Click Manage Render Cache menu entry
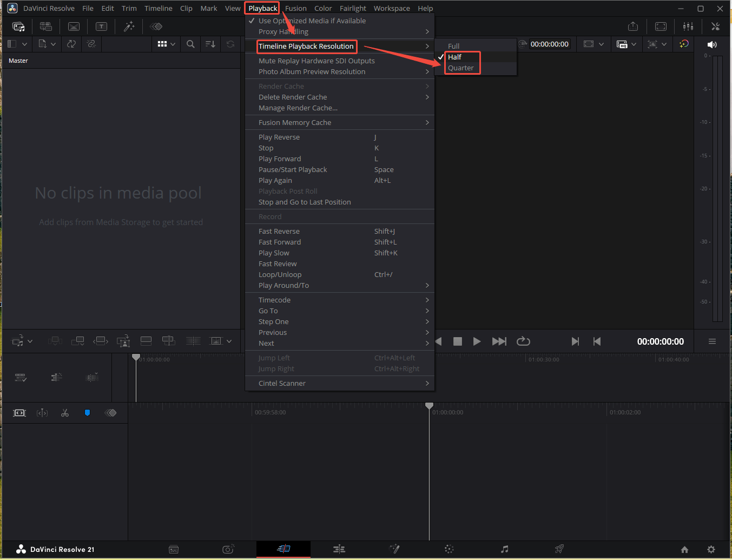The image size is (732, 560). pyautogui.click(x=340, y=108)
